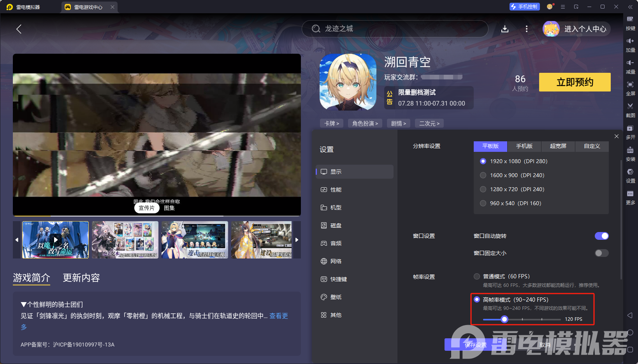Select the 性能 settings category
Screen dimensions: 638x364
[x=355, y=190]
